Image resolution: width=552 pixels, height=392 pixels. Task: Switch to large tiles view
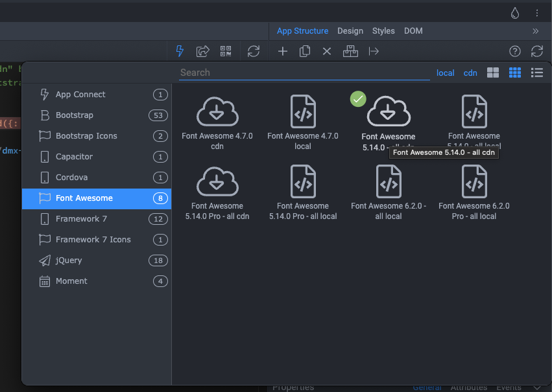coord(493,73)
